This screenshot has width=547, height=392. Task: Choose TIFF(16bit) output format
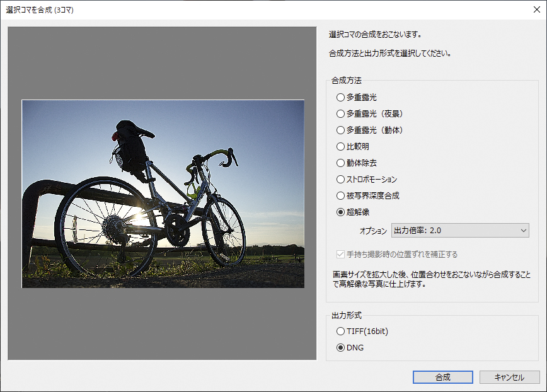click(x=362, y=331)
